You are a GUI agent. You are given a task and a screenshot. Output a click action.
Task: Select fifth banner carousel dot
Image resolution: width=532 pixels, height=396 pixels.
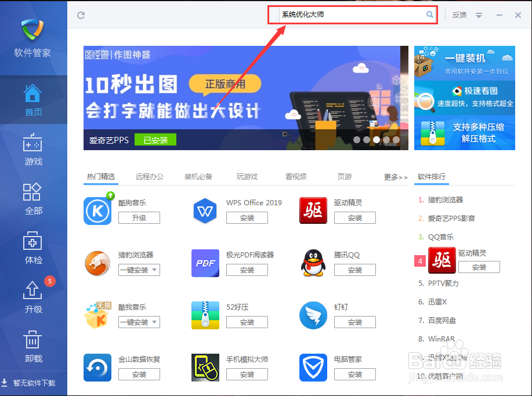click(x=396, y=140)
